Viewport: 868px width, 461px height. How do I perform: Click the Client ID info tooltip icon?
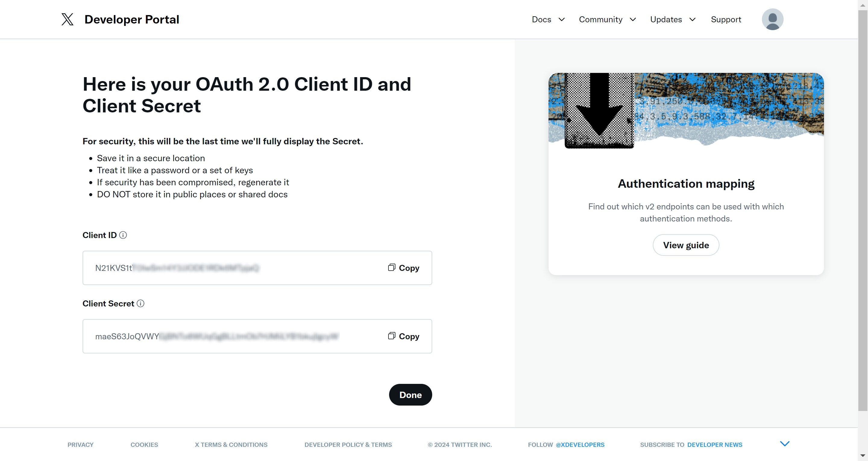pos(123,235)
